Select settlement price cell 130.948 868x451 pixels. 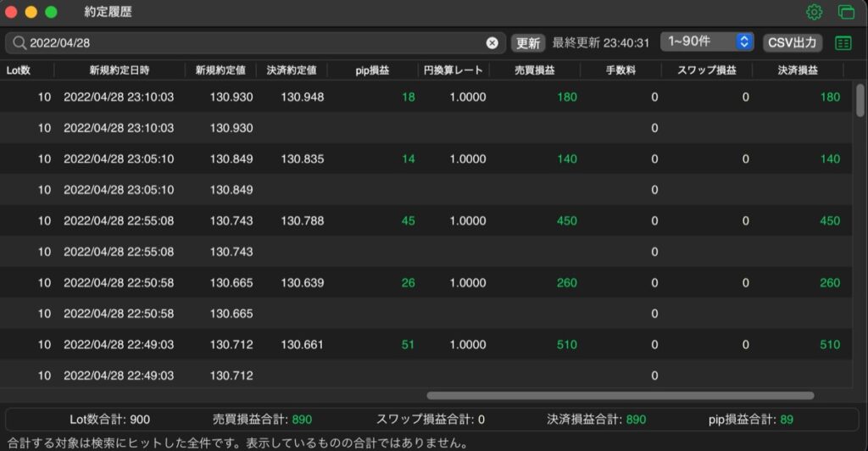click(x=303, y=97)
